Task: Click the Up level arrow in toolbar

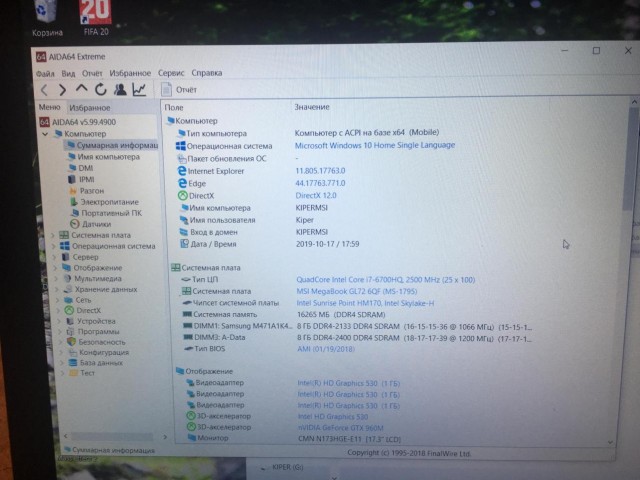Action: coord(82,90)
